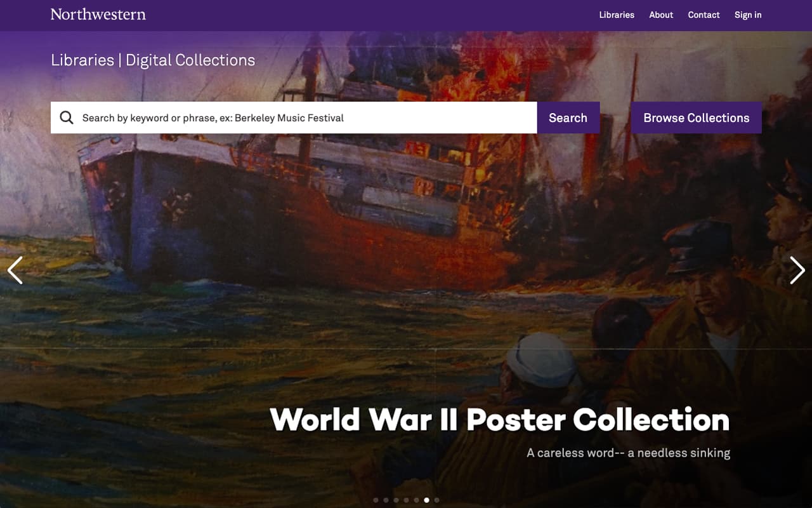Click the Libraries | Digital Collections heading

point(153,60)
